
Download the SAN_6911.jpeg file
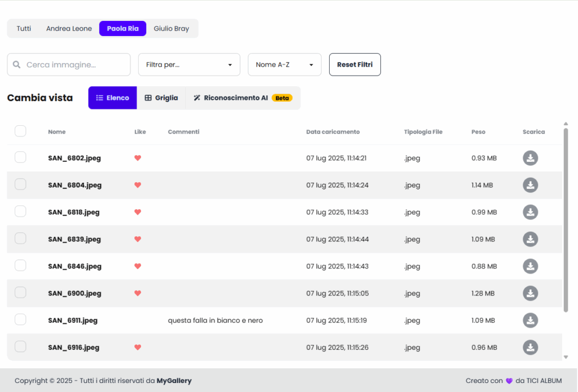coord(530,320)
